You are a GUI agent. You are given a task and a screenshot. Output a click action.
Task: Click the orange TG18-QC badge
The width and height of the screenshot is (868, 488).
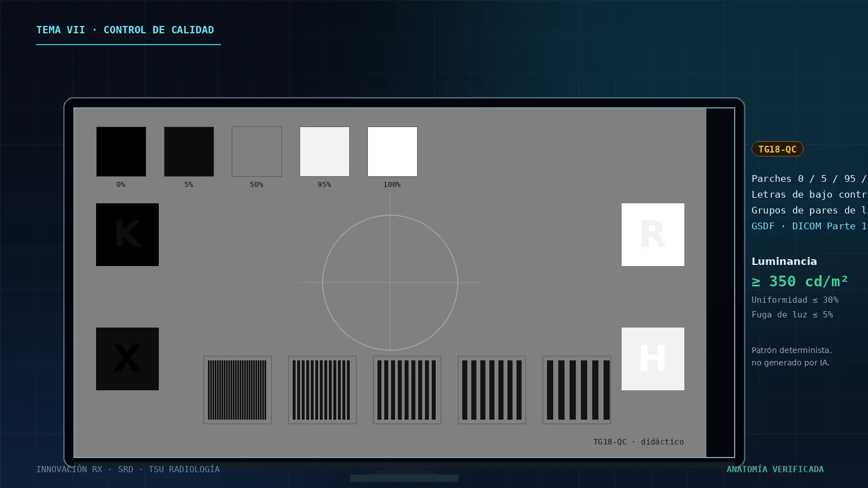pyautogui.click(x=777, y=149)
